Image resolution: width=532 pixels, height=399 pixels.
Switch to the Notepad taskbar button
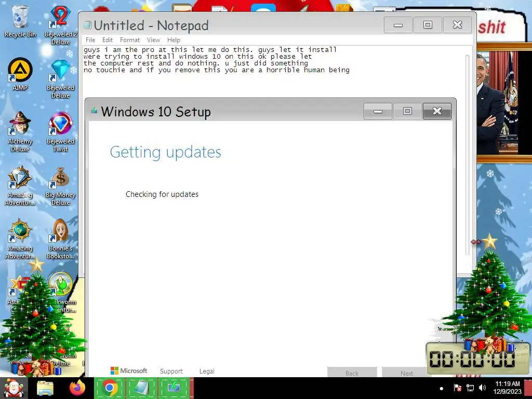pyautogui.click(x=142, y=388)
